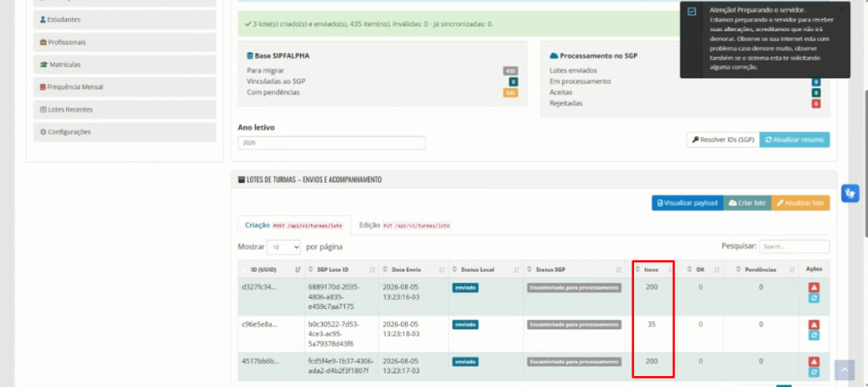The height and width of the screenshot is (387, 868).
Task: Open the Estudantes sidebar section
Action: point(125,19)
